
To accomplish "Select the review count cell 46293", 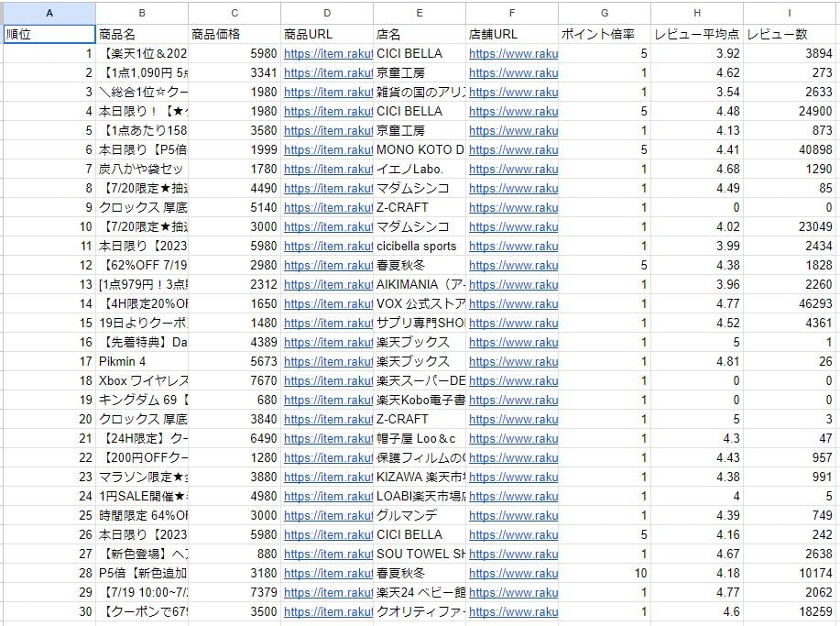I will 790,304.
